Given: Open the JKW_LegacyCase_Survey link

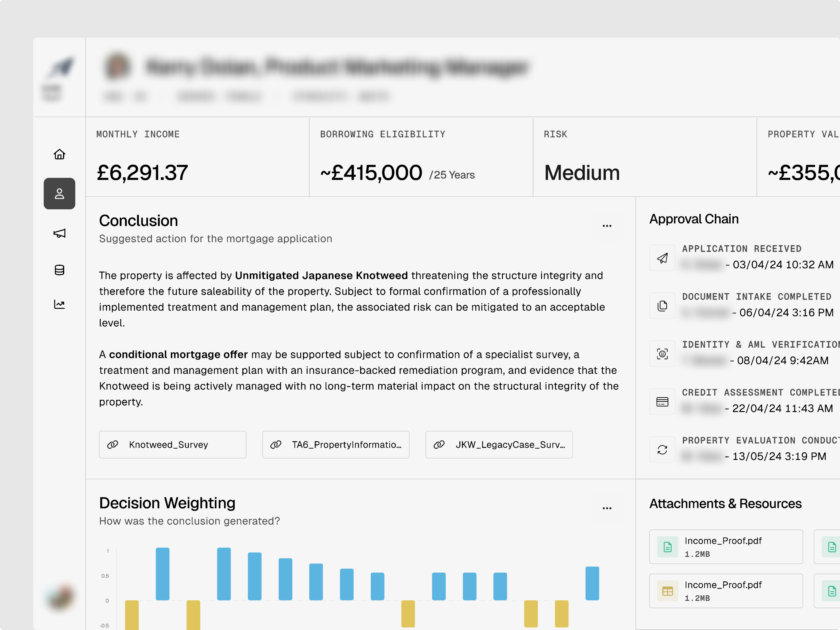Looking at the screenshot, I should click(499, 445).
